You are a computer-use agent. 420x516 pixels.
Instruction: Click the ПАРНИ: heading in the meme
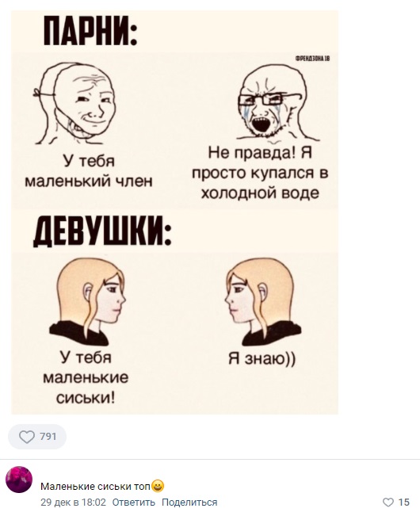pyautogui.click(x=90, y=32)
